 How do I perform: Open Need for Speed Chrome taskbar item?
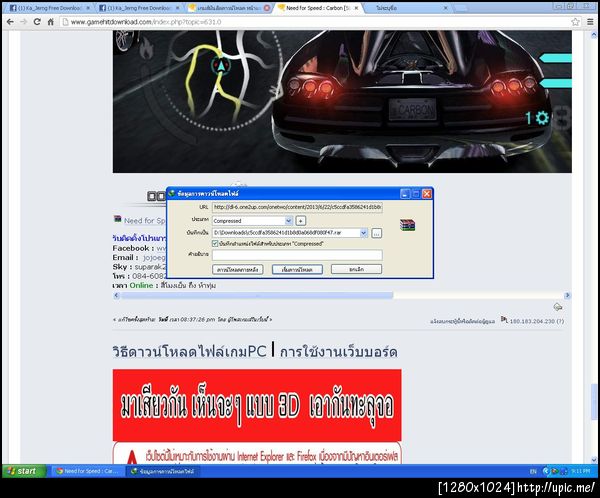[87, 471]
